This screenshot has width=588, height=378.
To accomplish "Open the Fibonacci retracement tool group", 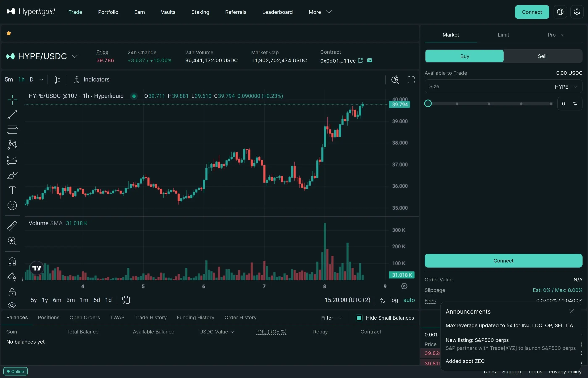I will click(x=12, y=130).
